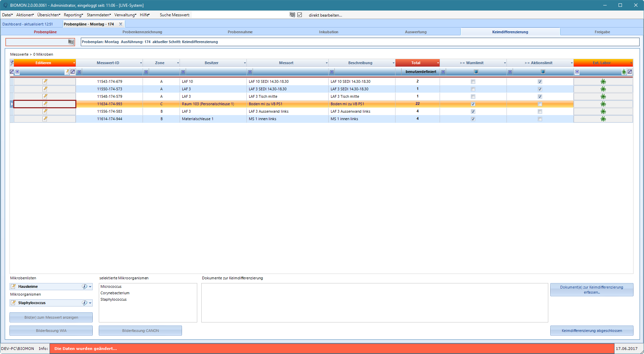Viewport: 644px width, 354px height.
Task: Open the Zone column filter dropdown
Action: pos(178,63)
